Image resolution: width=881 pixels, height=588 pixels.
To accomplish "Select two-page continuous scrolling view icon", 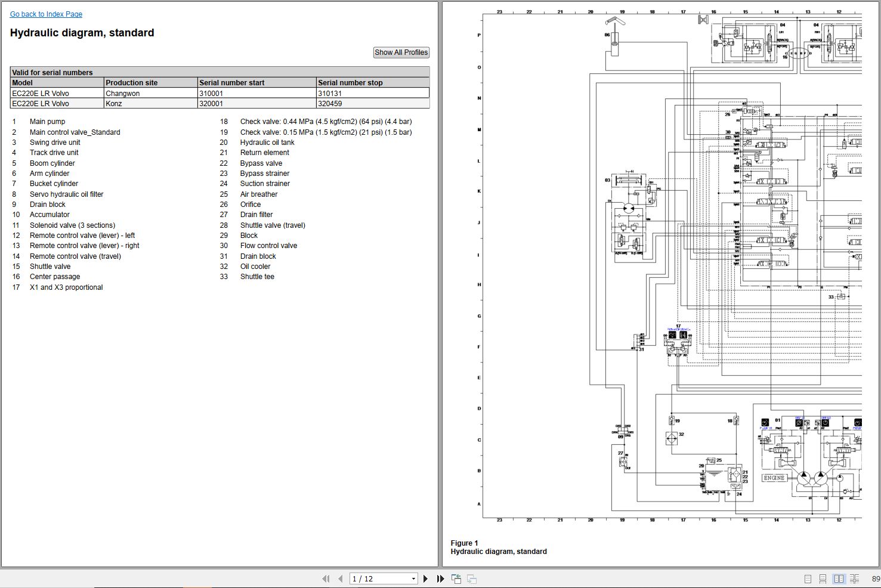I will tap(854, 578).
